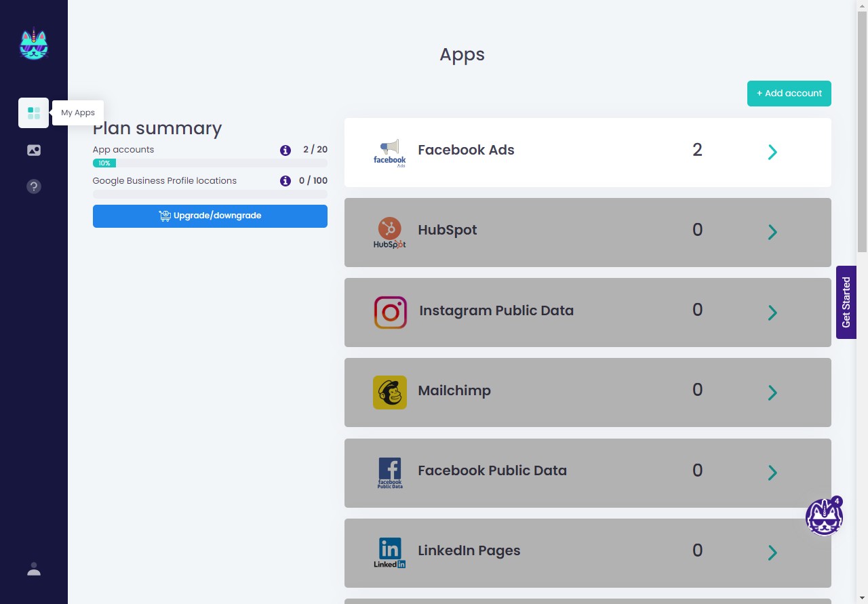Click the LinkedIn Pages app name
This screenshot has width=868, height=604.
pos(469,550)
